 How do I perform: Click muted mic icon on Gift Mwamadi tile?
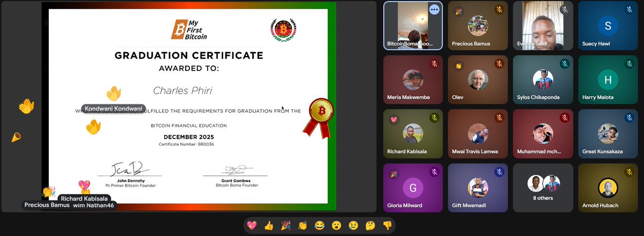[x=499, y=172]
